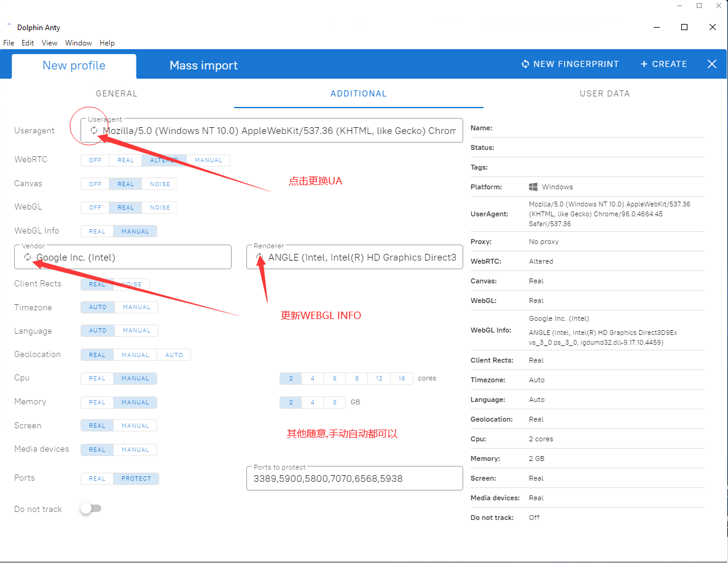
Task: Set Language to Auto
Action: click(98, 331)
